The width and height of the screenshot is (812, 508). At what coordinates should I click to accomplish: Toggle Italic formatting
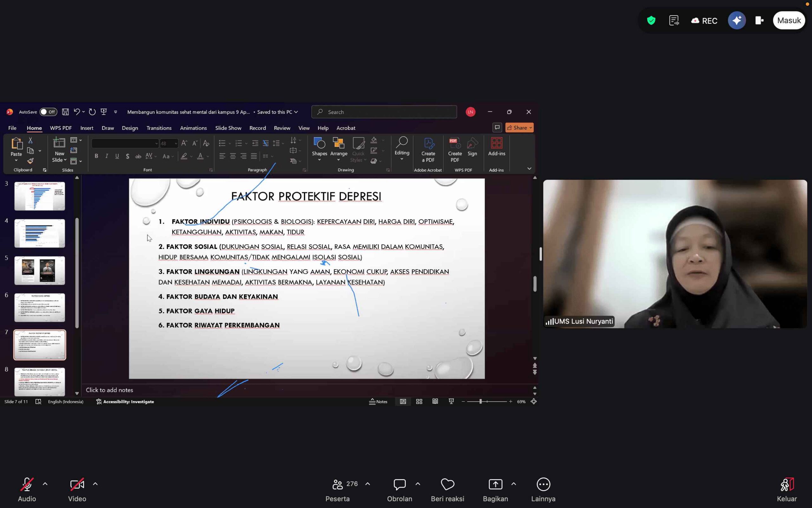pyautogui.click(x=107, y=156)
